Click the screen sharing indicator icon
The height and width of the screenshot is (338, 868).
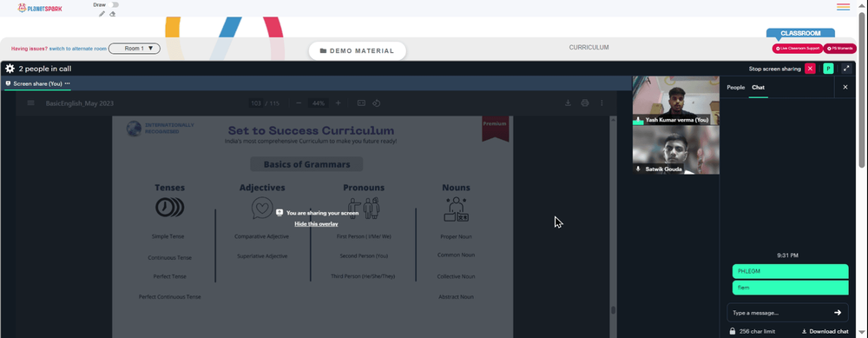coord(279,212)
